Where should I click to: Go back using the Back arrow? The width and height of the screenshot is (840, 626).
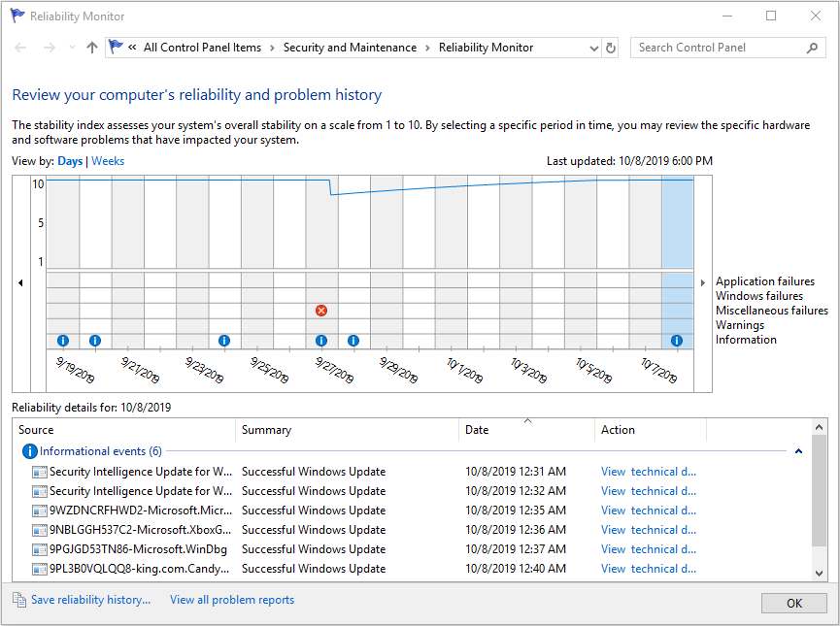click(20, 48)
